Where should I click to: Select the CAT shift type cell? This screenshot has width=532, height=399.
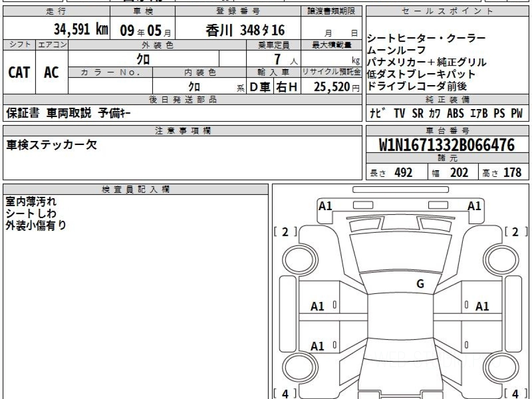click(19, 72)
